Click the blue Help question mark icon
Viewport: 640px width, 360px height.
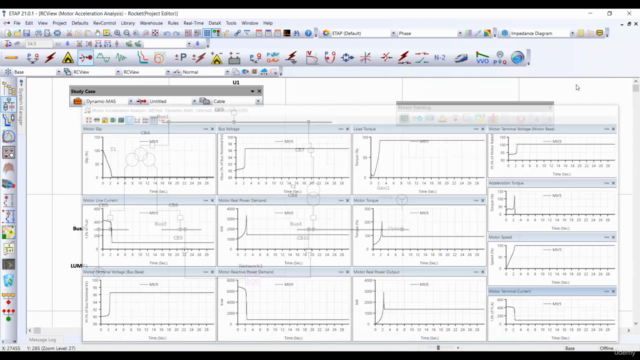click(x=308, y=33)
